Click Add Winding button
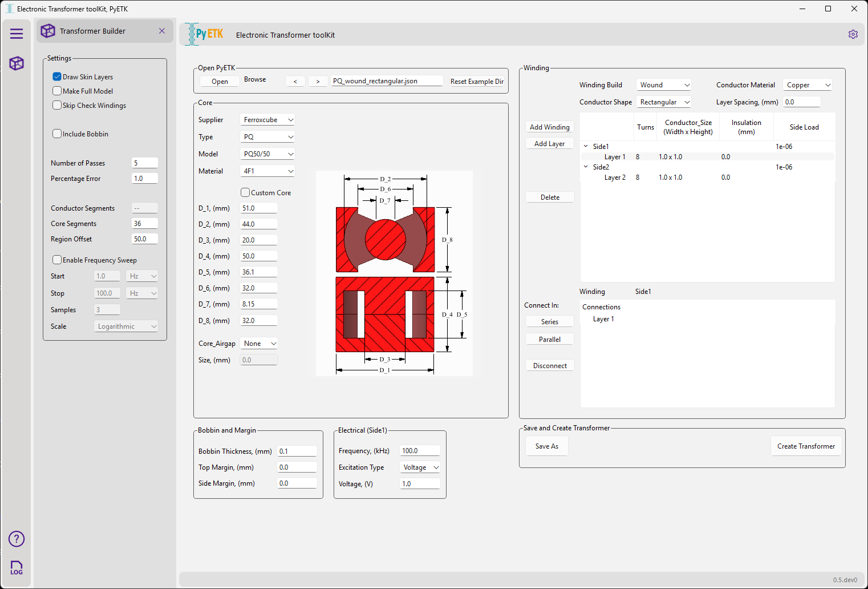868x589 pixels. click(x=550, y=127)
